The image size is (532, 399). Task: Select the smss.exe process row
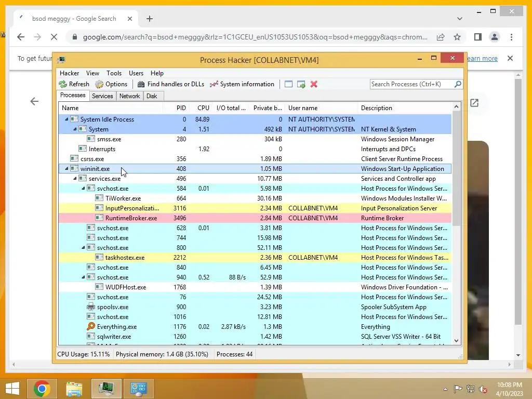point(255,139)
